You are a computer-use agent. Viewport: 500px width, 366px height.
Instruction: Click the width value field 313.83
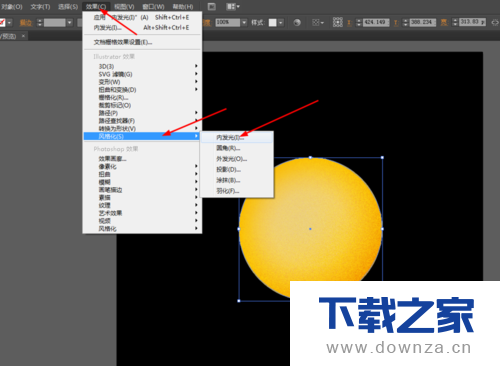pyautogui.click(x=472, y=22)
